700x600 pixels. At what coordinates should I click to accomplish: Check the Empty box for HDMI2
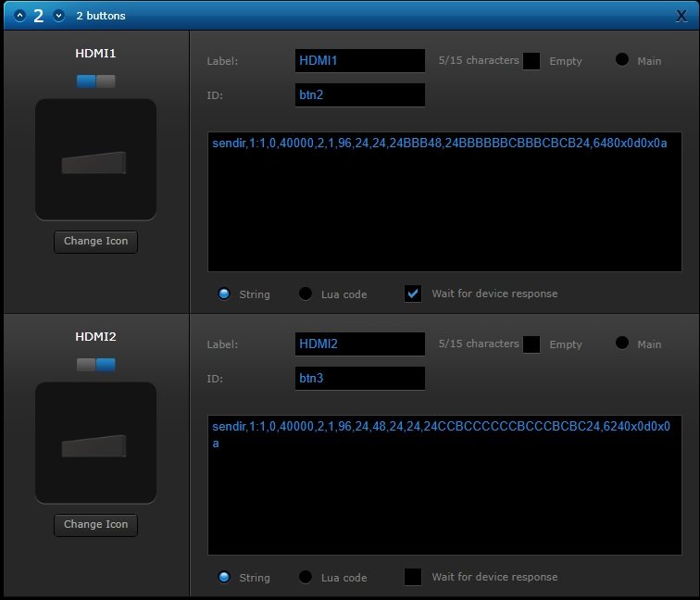(531, 344)
